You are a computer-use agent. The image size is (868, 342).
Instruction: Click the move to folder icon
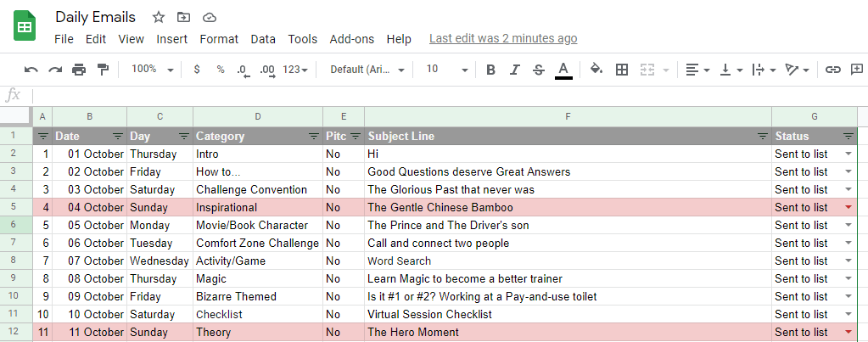click(x=183, y=18)
